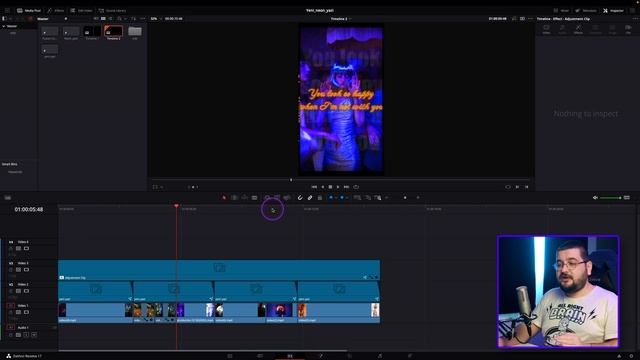
Task: Click the blue Flag icon
Action: [x=331, y=198]
